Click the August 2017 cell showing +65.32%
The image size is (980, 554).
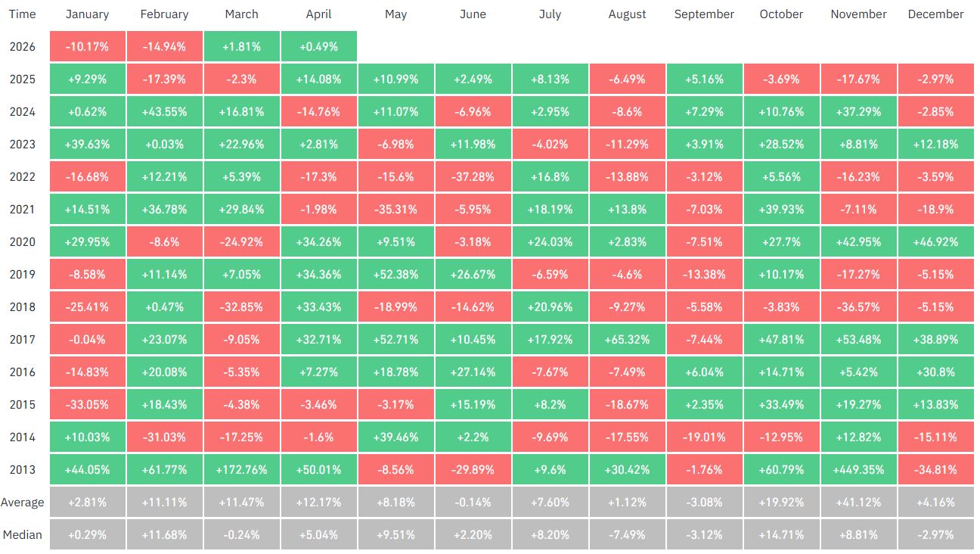(x=627, y=339)
